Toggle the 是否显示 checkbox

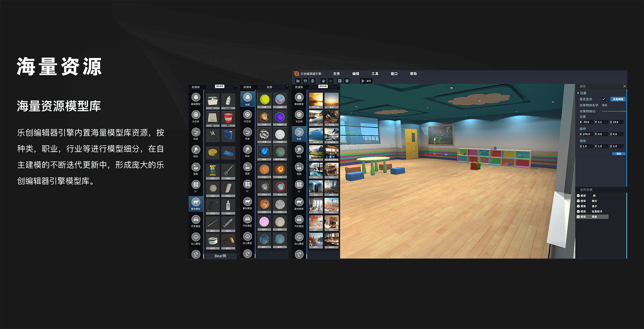603,99
